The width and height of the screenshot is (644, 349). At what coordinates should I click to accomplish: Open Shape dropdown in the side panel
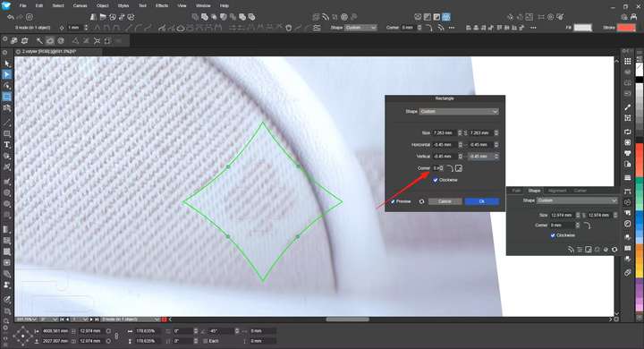coord(577,200)
